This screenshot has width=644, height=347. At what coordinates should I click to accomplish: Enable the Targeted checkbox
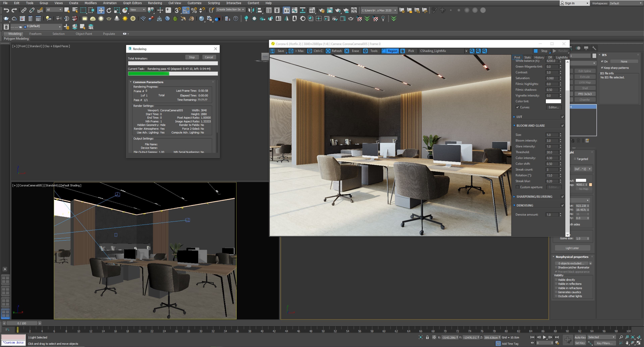tap(575, 159)
